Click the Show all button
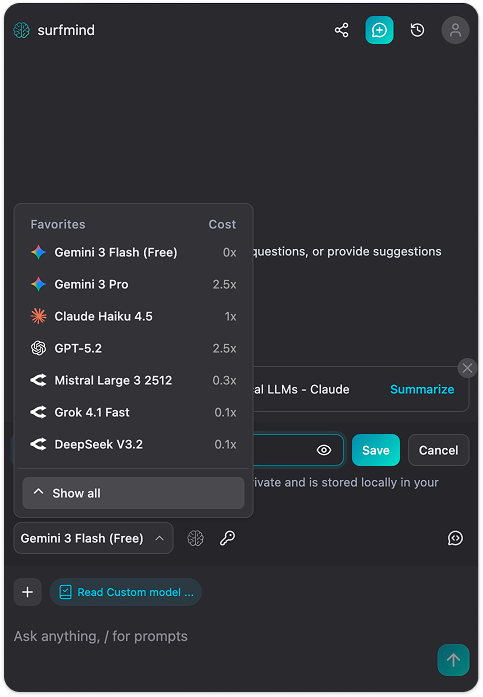Image resolution: width=483 pixels, height=697 pixels. (133, 493)
